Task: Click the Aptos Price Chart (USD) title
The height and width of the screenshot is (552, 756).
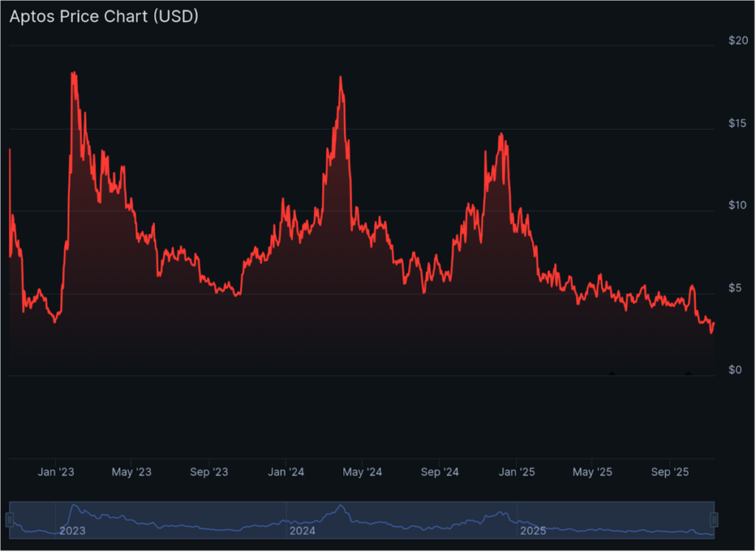Action: (x=103, y=16)
